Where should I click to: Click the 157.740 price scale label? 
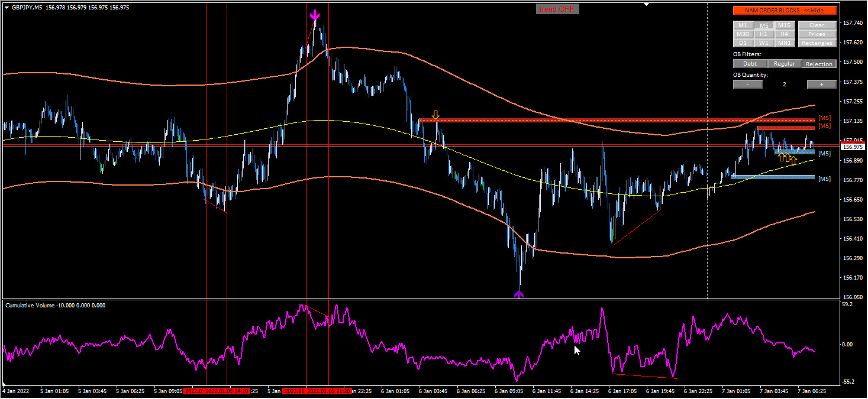point(853,23)
